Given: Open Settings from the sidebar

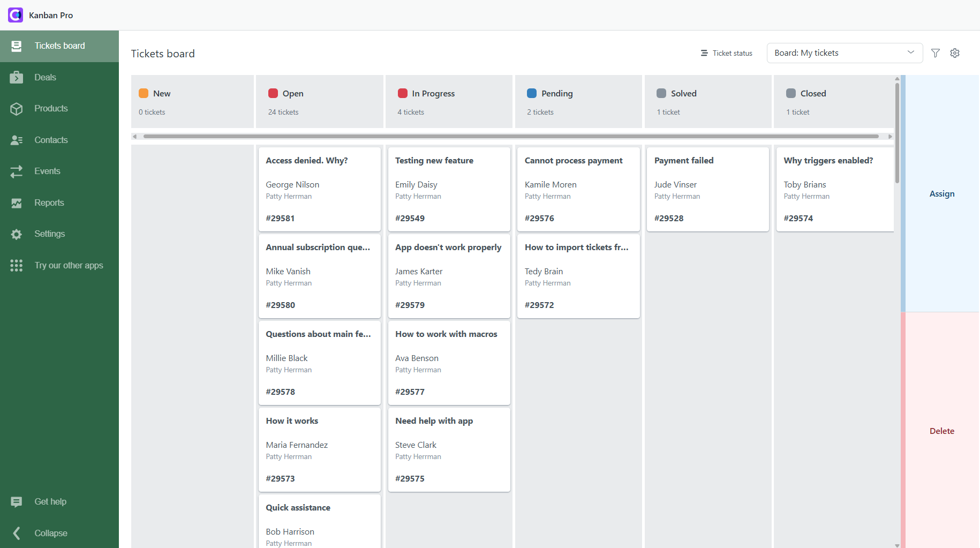Looking at the screenshot, I should [49, 234].
